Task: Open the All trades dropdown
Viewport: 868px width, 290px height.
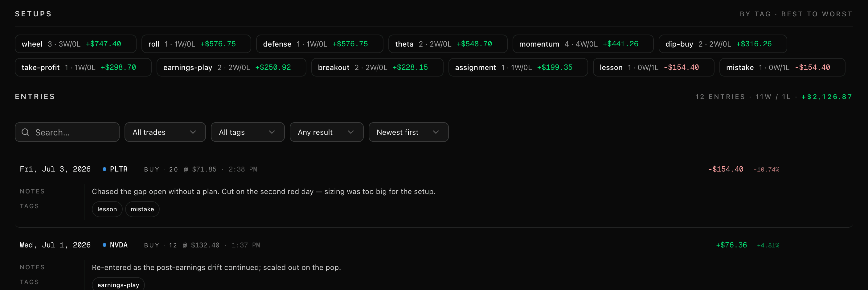Action: coord(165,132)
